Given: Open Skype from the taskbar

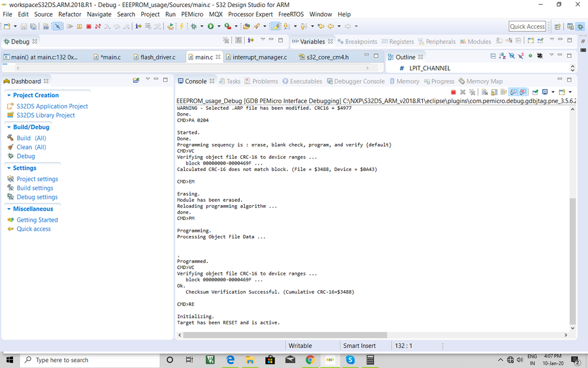Looking at the screenshot, I should (350, 360).
